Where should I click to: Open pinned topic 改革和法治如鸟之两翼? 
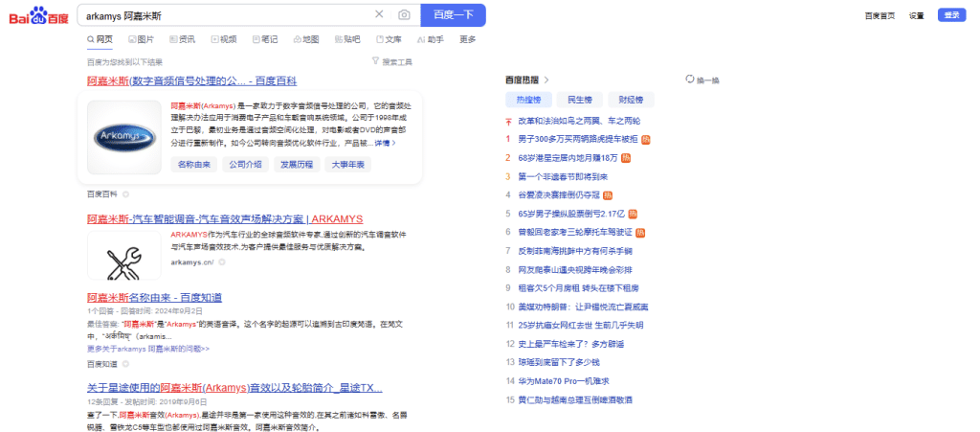[579, 121]
